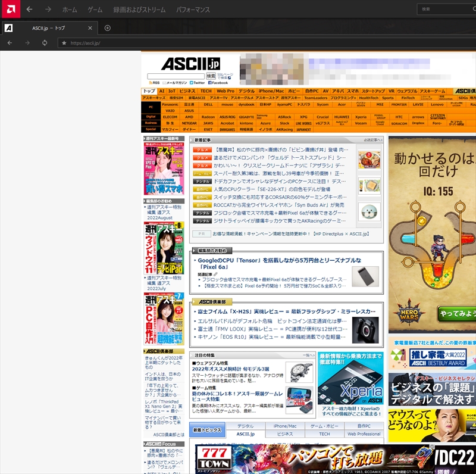Close the ASCII.jp browser tab
Viewport: 476px width, 474px height.
pyautogui.click(x=90, y=28)
